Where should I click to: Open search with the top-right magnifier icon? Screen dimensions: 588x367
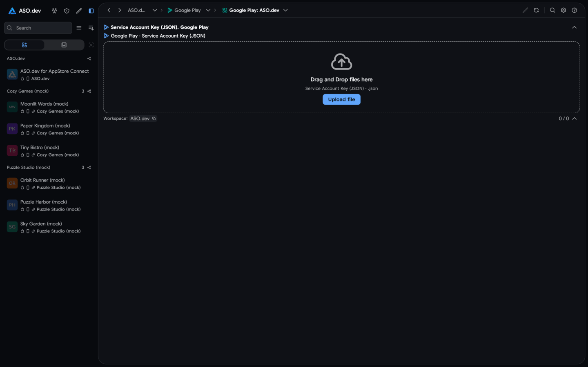tap(552, 10)
